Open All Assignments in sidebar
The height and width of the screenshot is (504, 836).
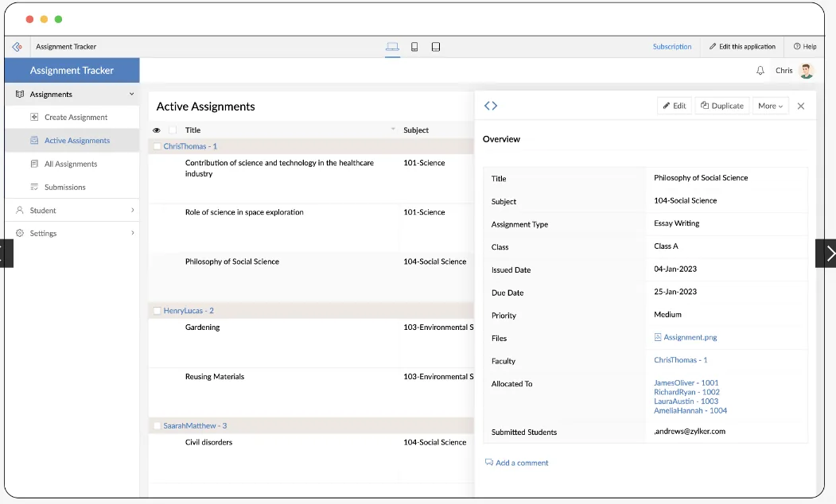tap(71, 164)
